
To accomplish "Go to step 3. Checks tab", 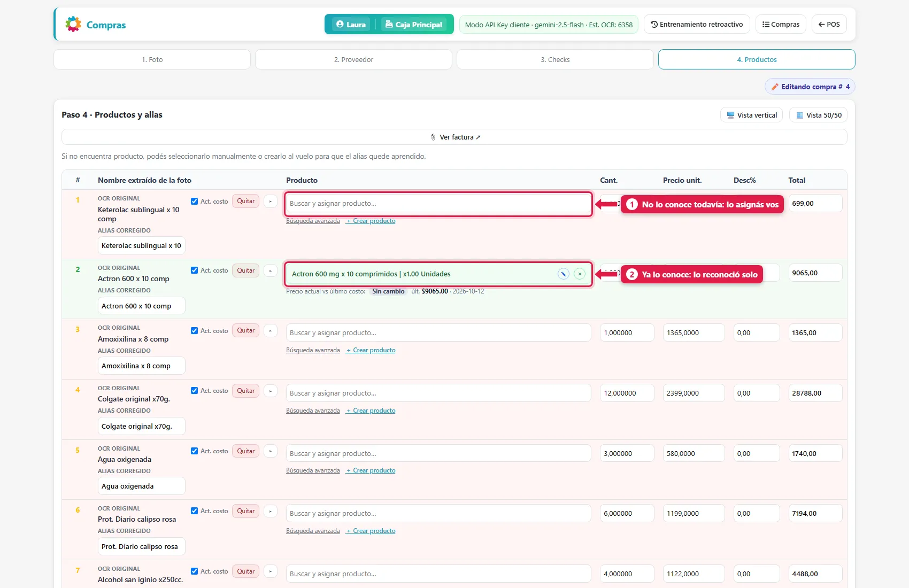I will [555, 59].
